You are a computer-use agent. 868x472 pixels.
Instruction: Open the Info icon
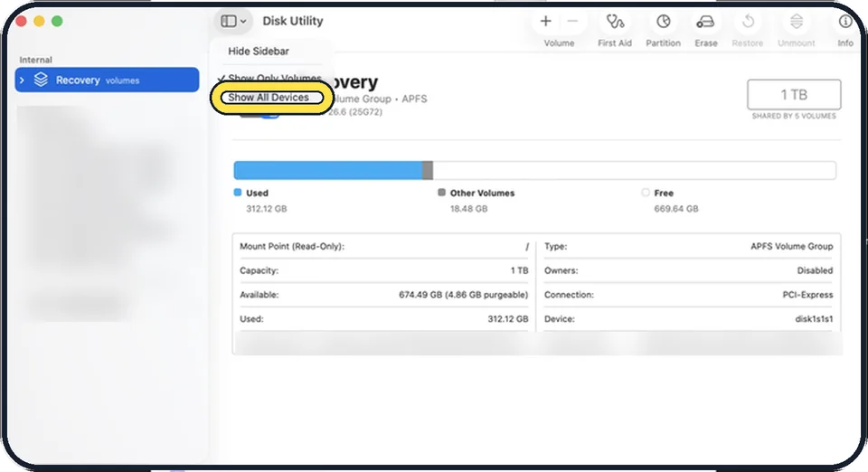pyautogui.click(x=844, y=22)
